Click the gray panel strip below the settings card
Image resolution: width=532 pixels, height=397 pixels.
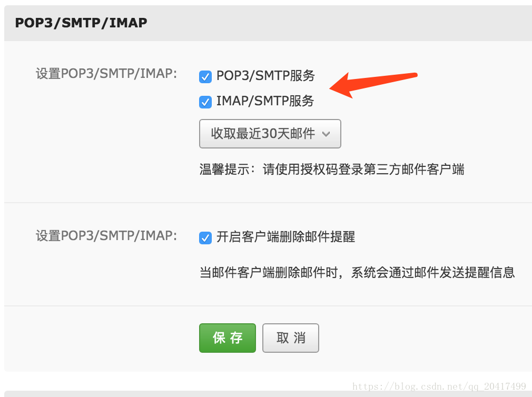(268, 394)
